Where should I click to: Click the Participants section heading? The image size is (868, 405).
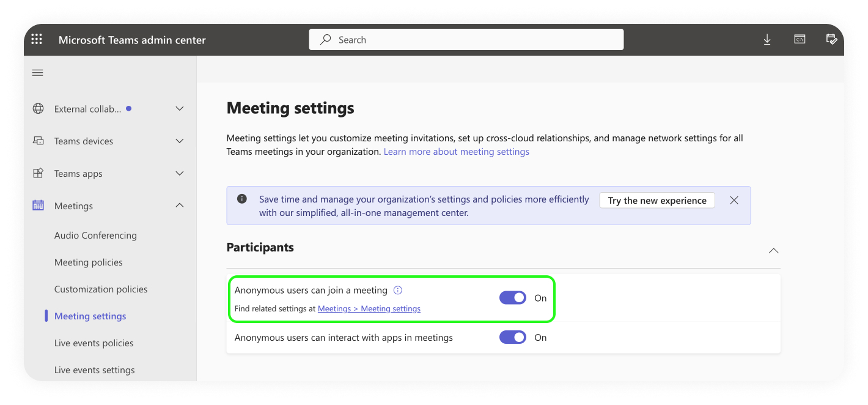point(260,247)
